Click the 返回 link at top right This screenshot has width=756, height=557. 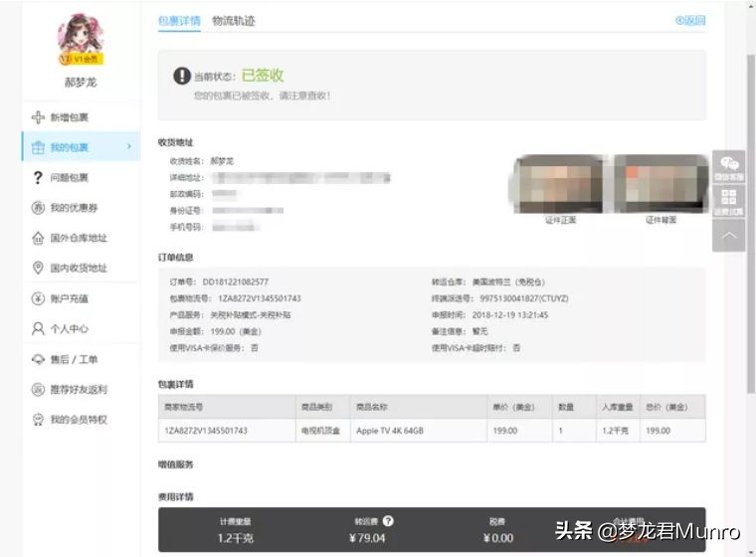[x=690, y=20]
